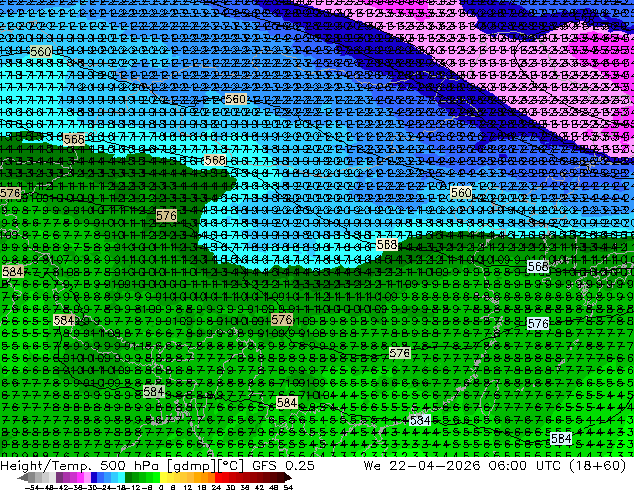Click the positive '12' legend scale value
The width and height of the screenshot is (634, 490).
[187, 488]
